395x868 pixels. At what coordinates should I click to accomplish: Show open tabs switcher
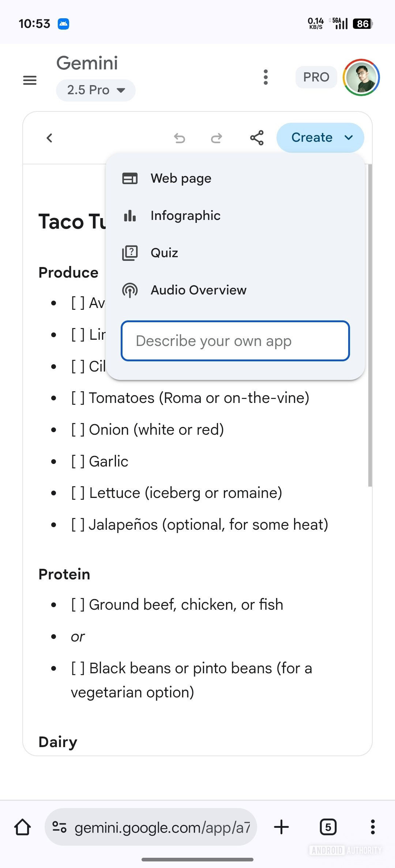328,827
